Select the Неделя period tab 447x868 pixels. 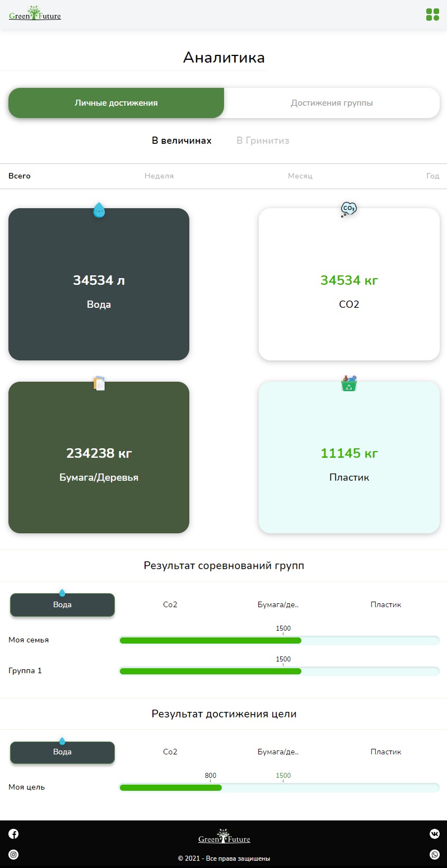coord(159,176)
